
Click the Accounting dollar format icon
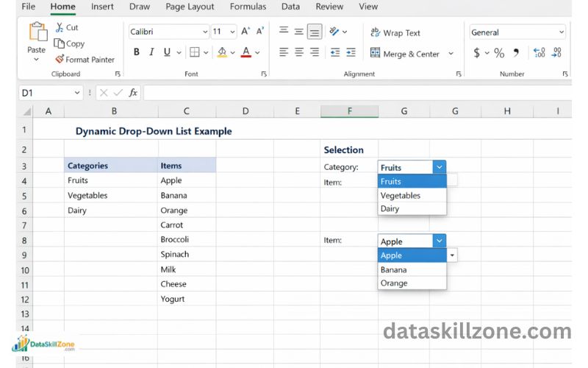click(476, 52)
